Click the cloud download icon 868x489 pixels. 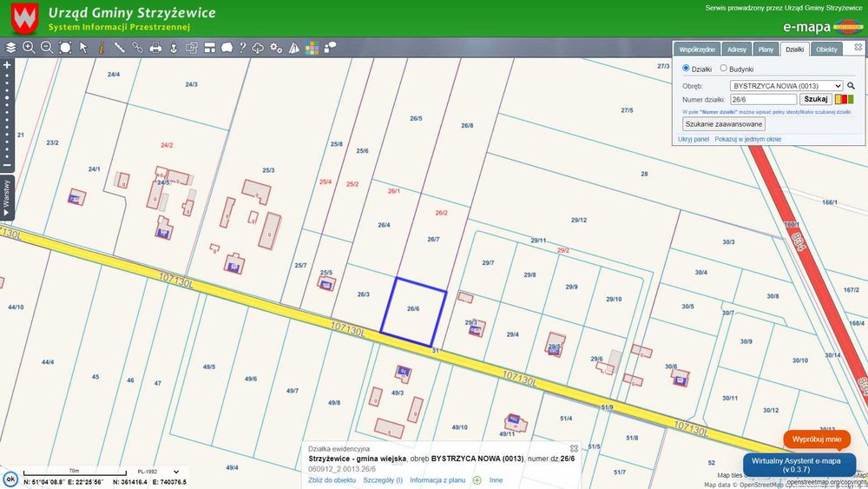coord(258,48)
